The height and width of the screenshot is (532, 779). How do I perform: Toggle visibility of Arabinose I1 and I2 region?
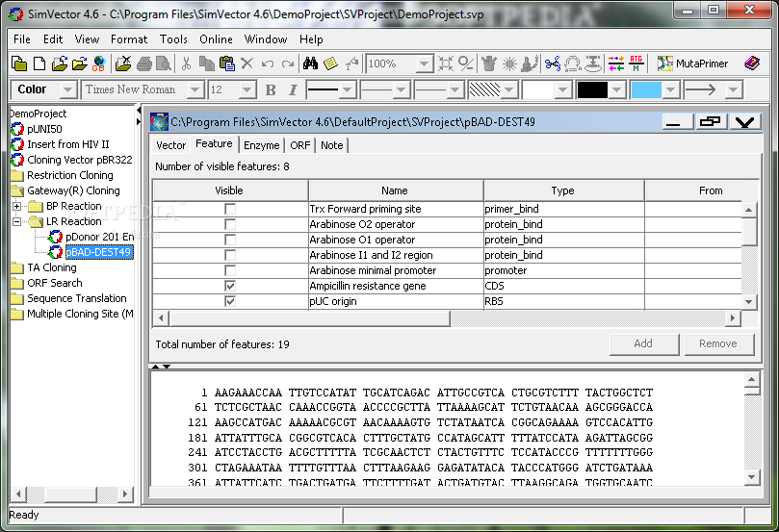tap(230, 255)
